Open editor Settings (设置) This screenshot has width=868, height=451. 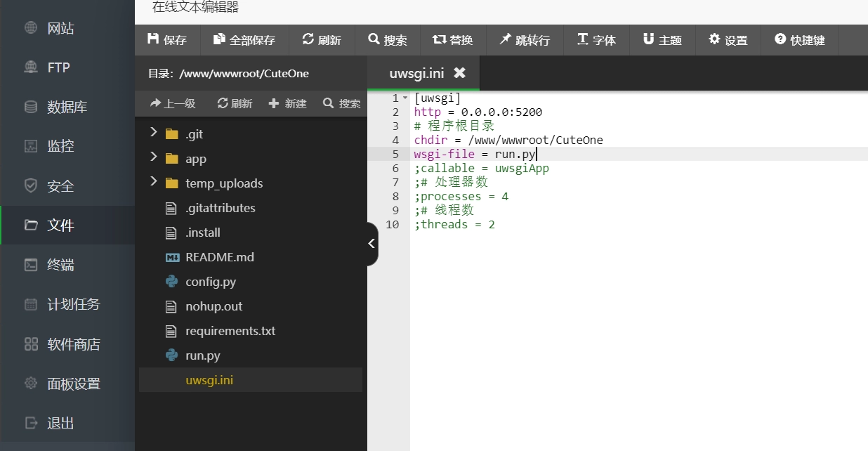pyautogui.click(x=728, y=40)
